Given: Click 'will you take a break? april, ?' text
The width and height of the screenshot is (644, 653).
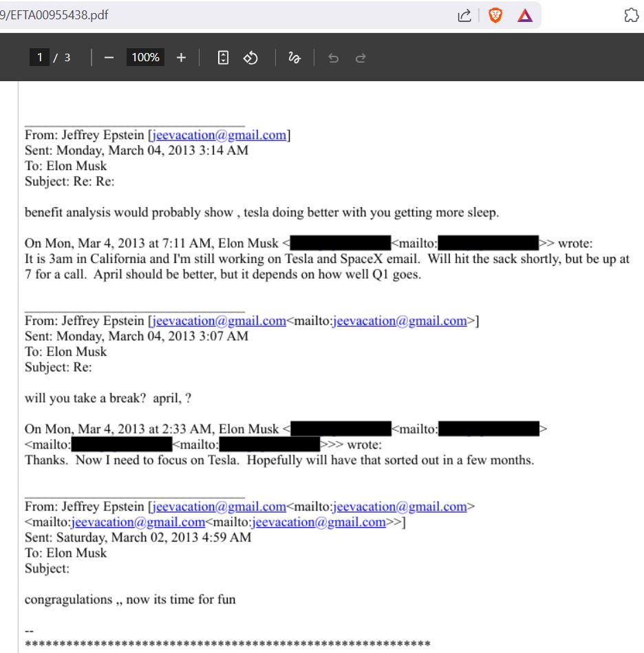Looking at the screenshot, I should 108,398.
